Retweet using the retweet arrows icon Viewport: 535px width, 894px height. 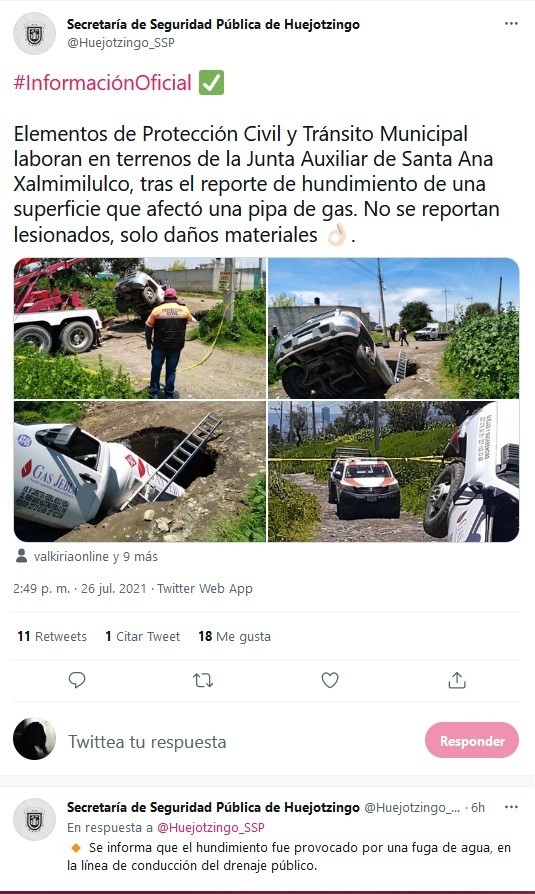click(x=203, y=680)
